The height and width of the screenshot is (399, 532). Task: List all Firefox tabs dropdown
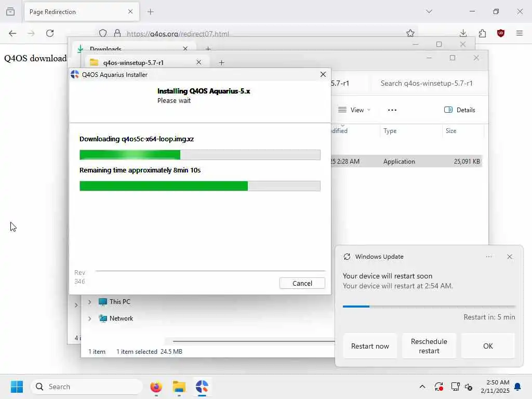coord(429,11)
